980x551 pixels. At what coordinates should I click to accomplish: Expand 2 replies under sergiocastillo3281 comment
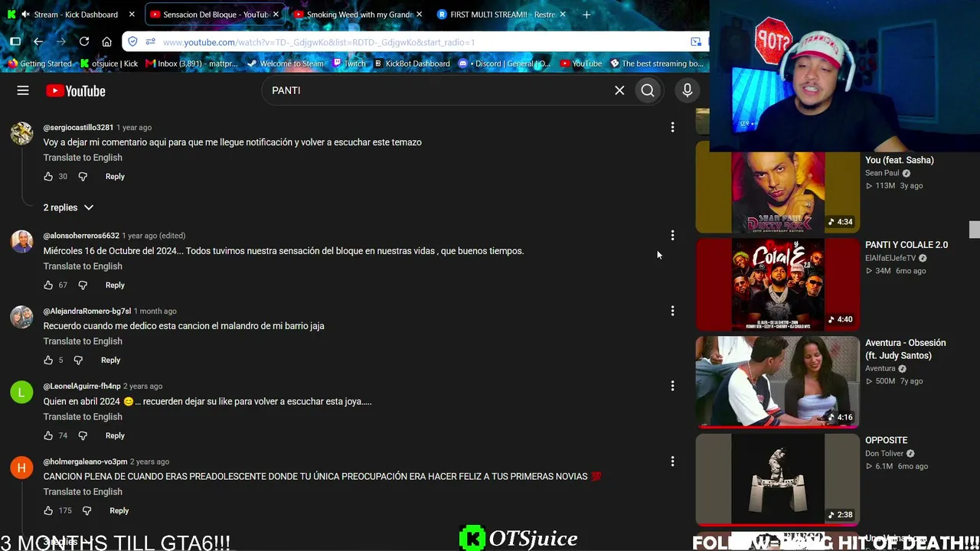point(68,207)
